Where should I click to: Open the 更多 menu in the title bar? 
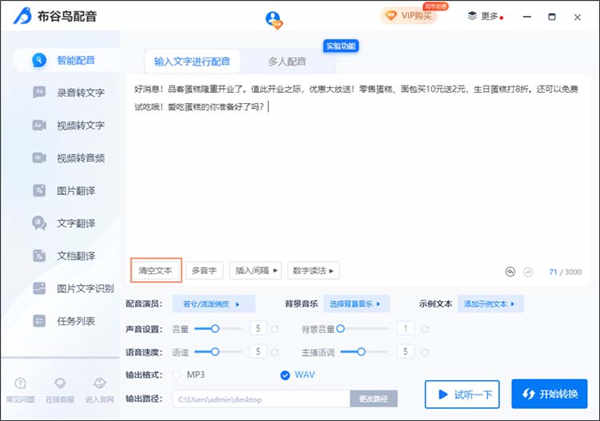coord(484,16)
